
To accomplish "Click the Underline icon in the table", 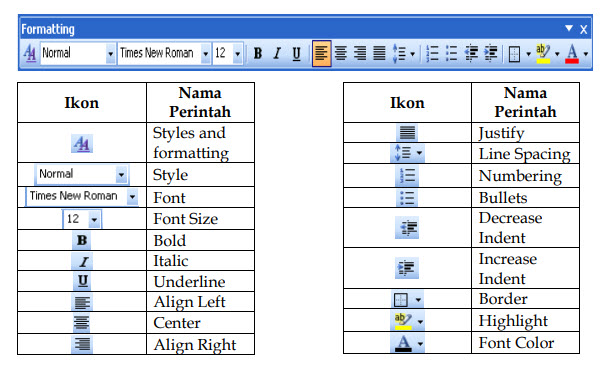I will point(82,281).
